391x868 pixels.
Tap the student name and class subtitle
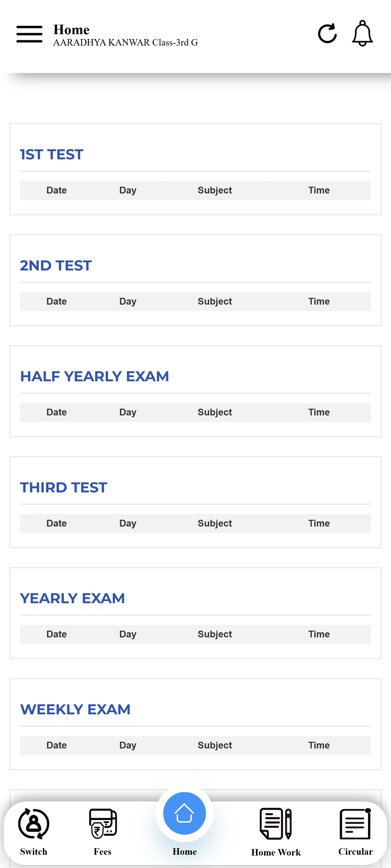point(125,43)
